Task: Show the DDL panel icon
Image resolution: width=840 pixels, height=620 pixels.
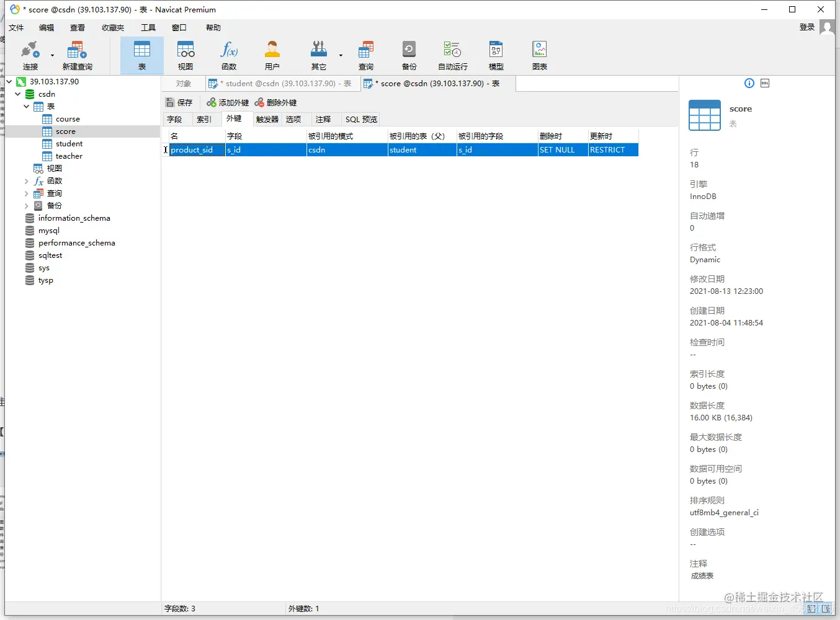Action: (x=765, y=83)
